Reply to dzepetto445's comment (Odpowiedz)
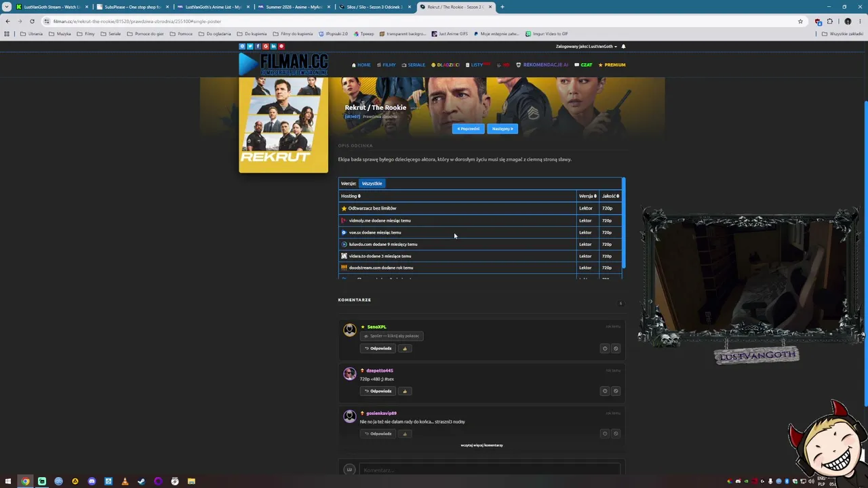The height and width of the screenshot is (488, 868). pos(378,391)
